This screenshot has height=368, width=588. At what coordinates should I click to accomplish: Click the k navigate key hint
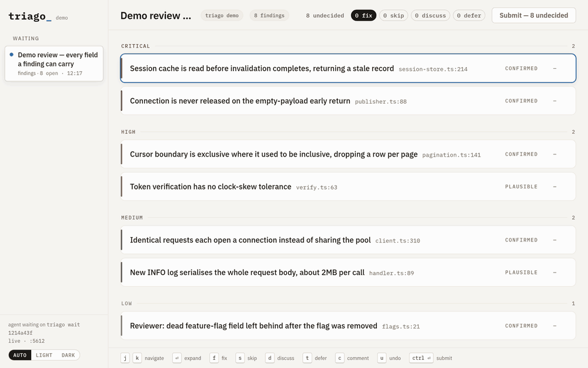(137, 358)
